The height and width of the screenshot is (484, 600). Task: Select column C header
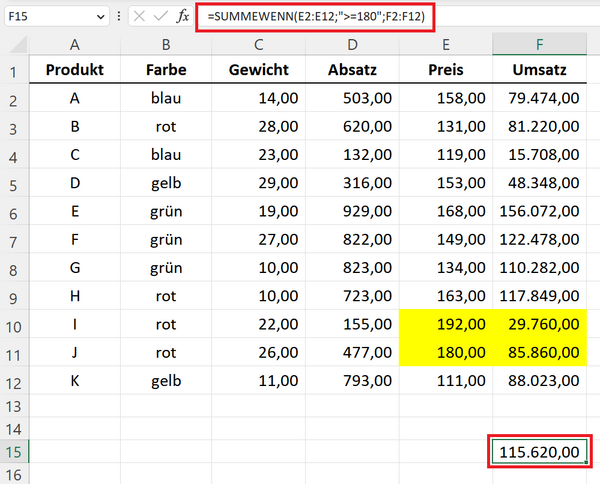259,45
